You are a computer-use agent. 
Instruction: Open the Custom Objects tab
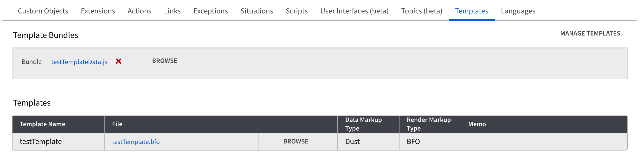[43, 11]
